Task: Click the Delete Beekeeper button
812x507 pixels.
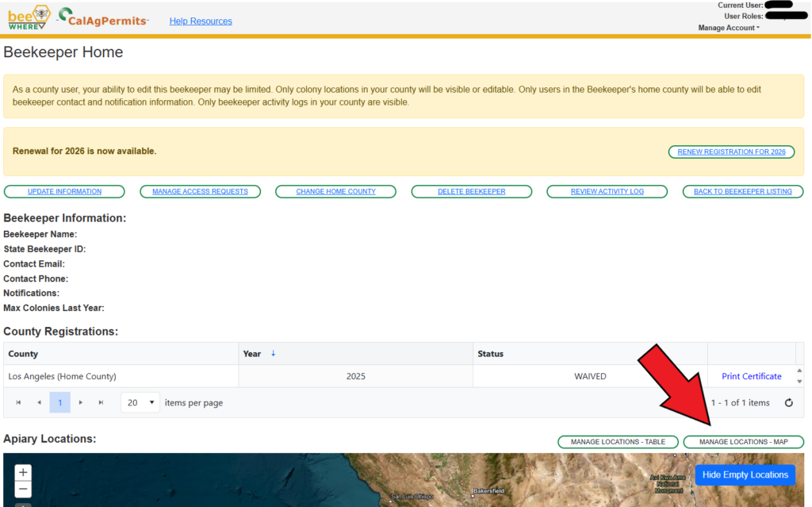Action: 471,191
